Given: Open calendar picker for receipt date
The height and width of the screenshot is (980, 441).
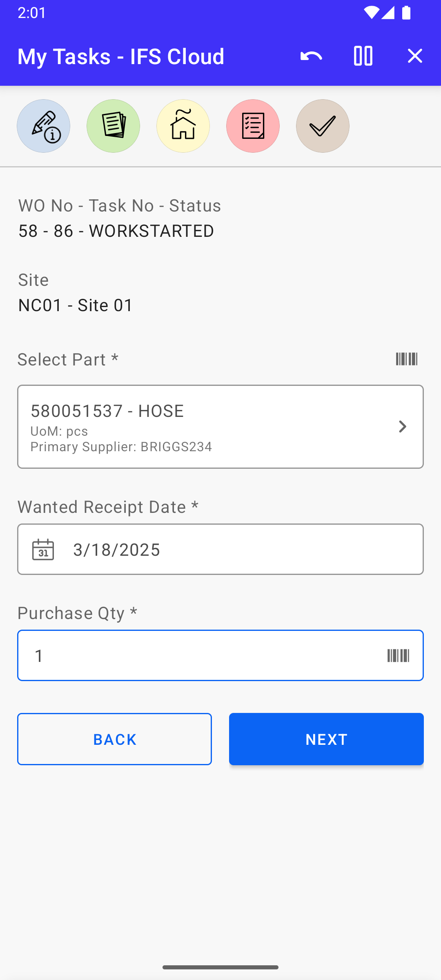Looking at the screenshot, I should coord(43,550).
